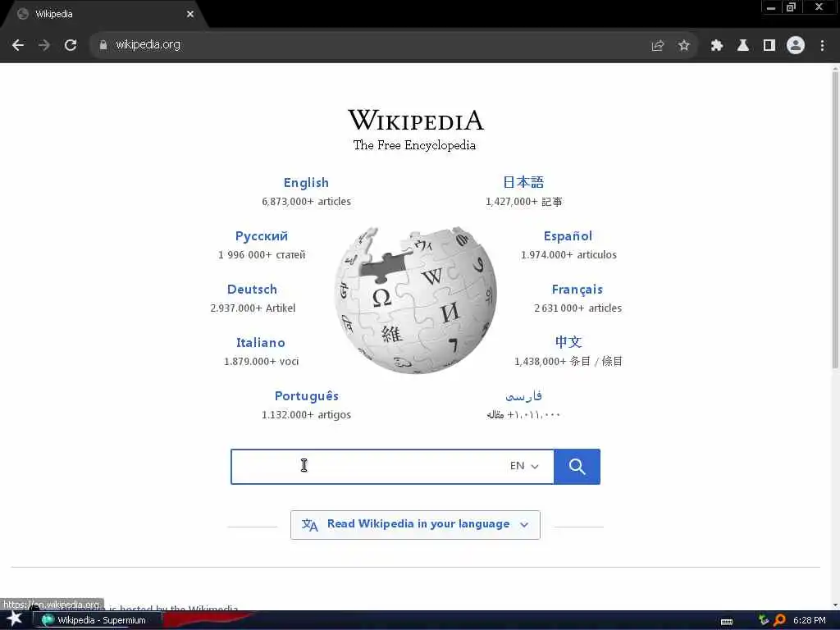Select Wikipedia - Supermium taskbar item

coord(98,620)
